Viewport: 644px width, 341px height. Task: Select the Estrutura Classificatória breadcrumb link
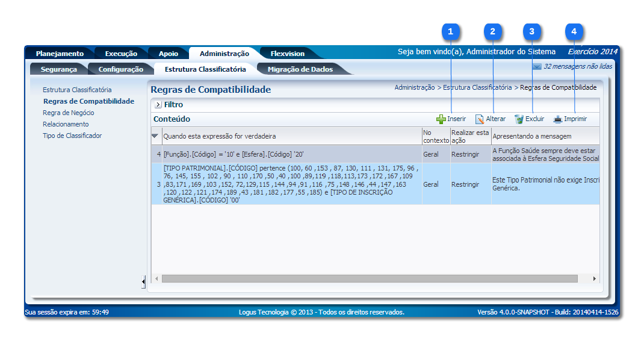point(477,88)
